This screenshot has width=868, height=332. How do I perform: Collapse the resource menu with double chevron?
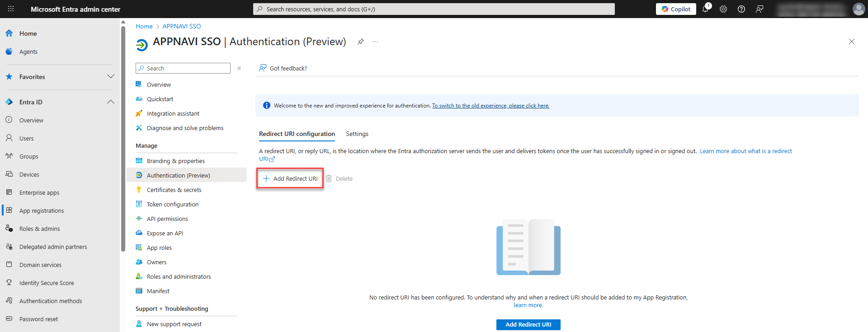coord(239,68)
